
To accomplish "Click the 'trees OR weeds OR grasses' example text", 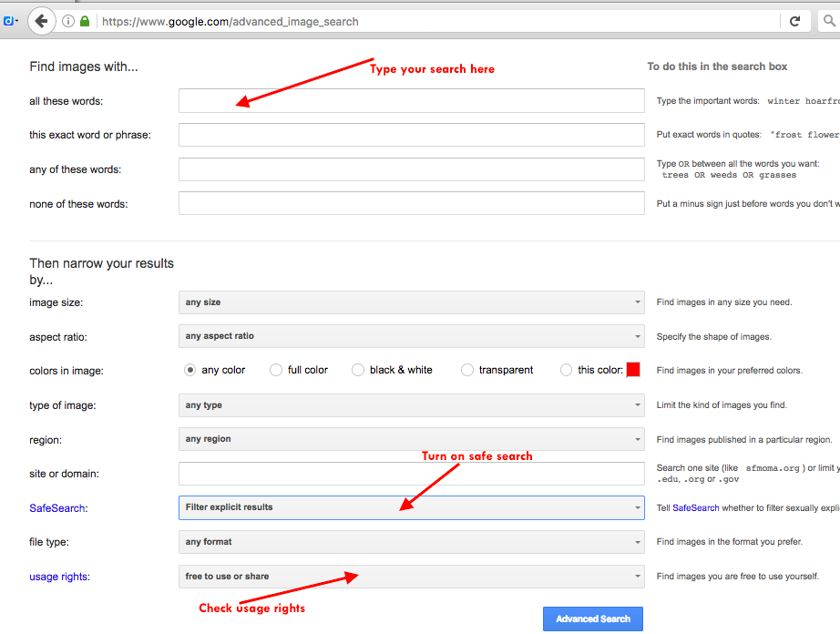I will [729, 175].
